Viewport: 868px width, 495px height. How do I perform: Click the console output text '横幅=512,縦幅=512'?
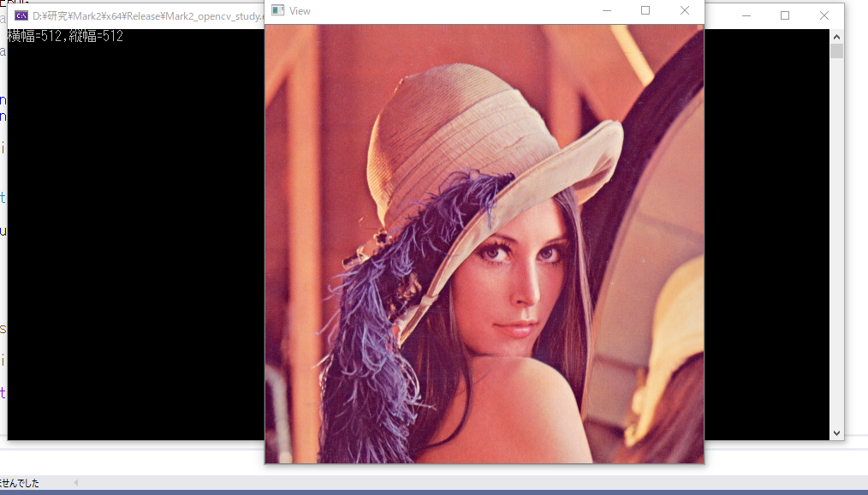point(65,37)
